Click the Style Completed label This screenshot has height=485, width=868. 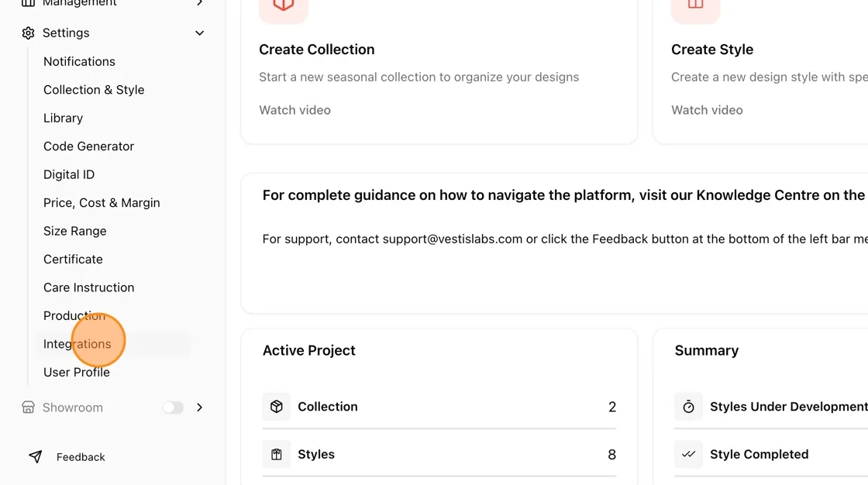759,455
